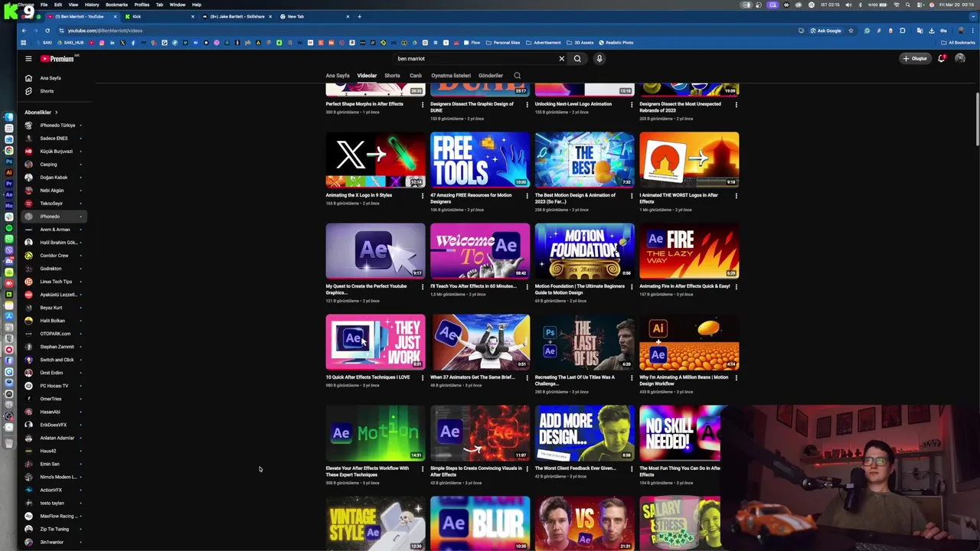This screenshot has height=551, width=980.
Task: Open the Chrome History menu
Action: click(92, 5)
